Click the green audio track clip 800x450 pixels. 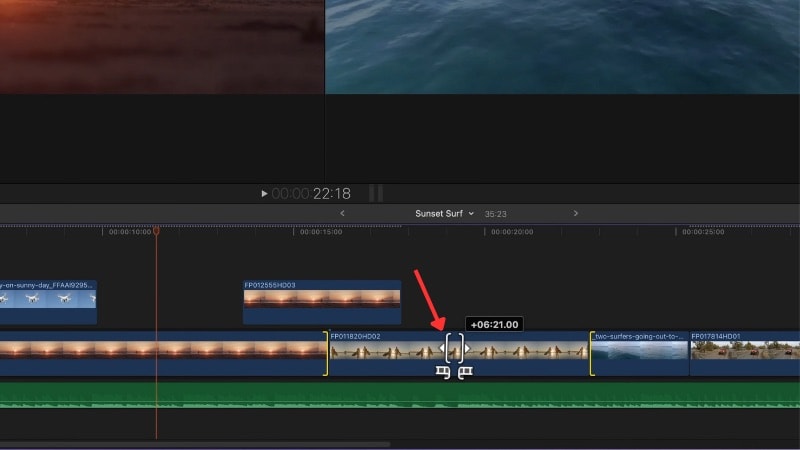pos(400,395)
